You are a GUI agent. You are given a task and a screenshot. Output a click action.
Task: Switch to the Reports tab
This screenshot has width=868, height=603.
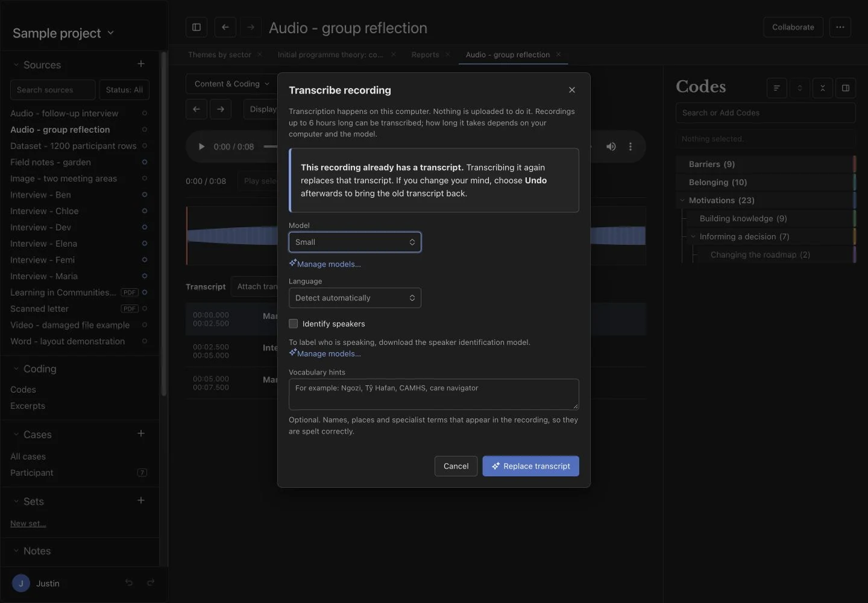[425, 54]
